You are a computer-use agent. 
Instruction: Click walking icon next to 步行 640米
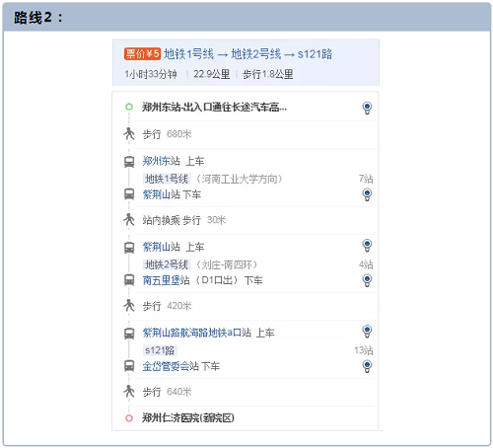129,392
